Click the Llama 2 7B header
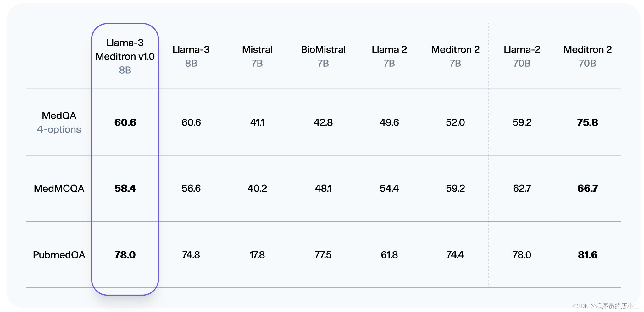Viewport: 644px width, 312px height. pyautogui.click(x=389, y=56)
